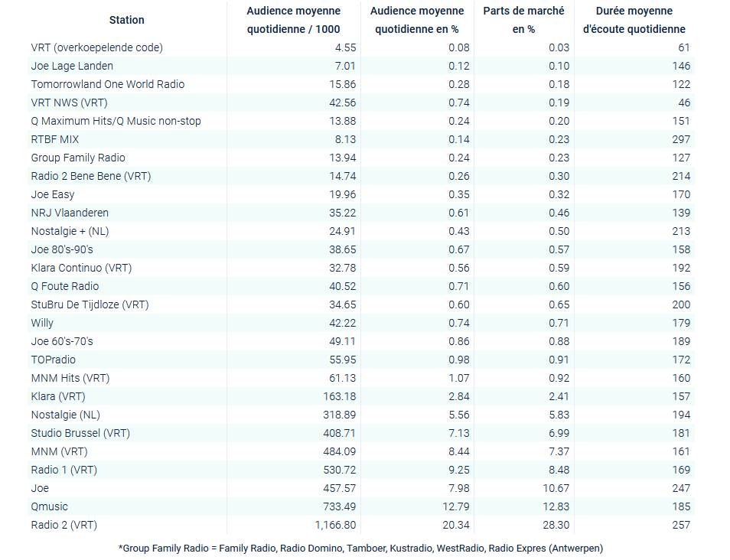Click the VRT NWS (VRT) station name
Viewport: 730px width, 560px height.
coord(69,103)
